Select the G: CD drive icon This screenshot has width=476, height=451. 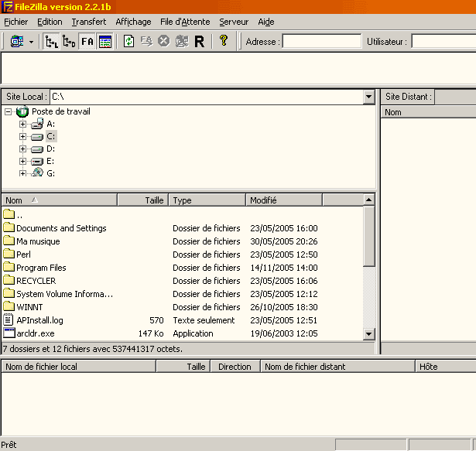coord(38,173)
